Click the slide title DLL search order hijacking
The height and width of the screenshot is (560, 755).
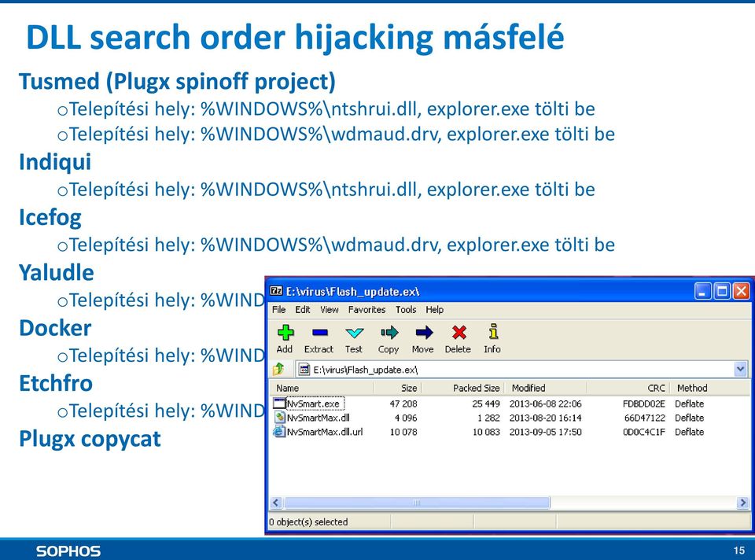[295, 37]
